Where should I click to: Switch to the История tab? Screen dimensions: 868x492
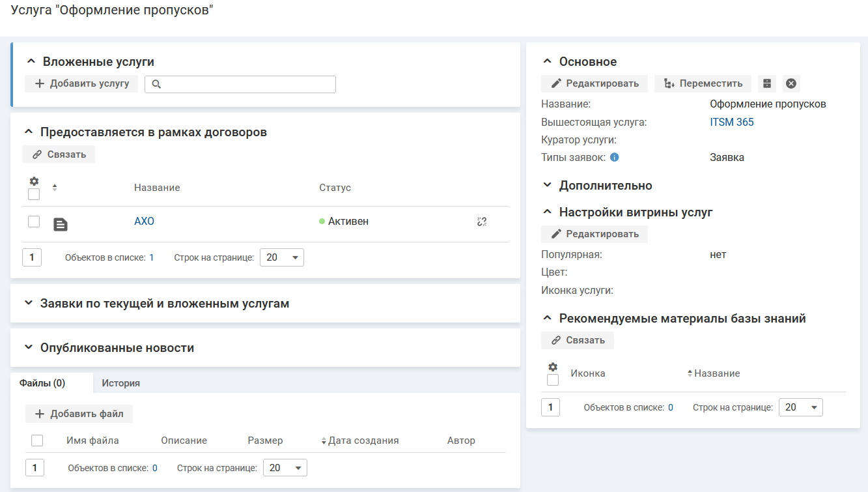pos(120,383)
